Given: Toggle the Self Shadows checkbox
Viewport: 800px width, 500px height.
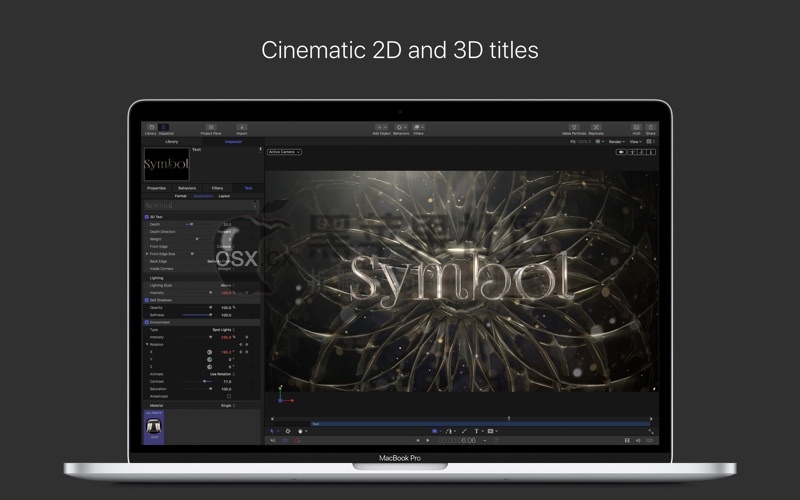Looking at the screenshot, I should coord(147,300).
